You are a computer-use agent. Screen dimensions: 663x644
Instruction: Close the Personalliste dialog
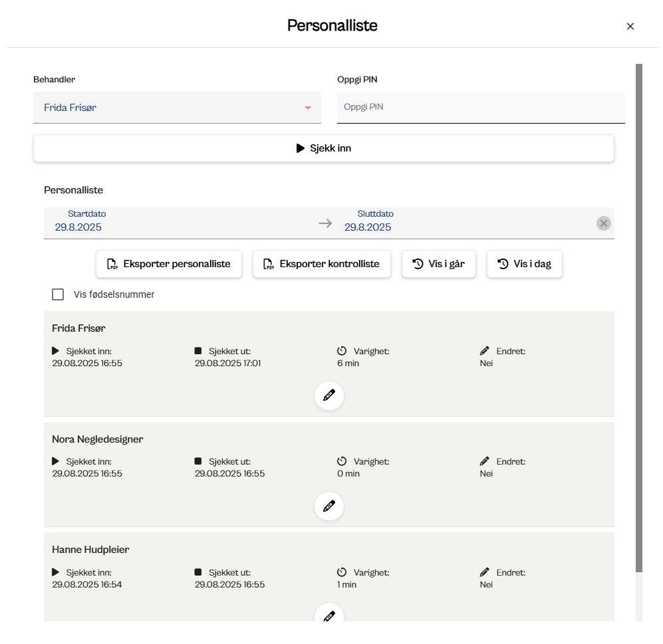(630, 27)
